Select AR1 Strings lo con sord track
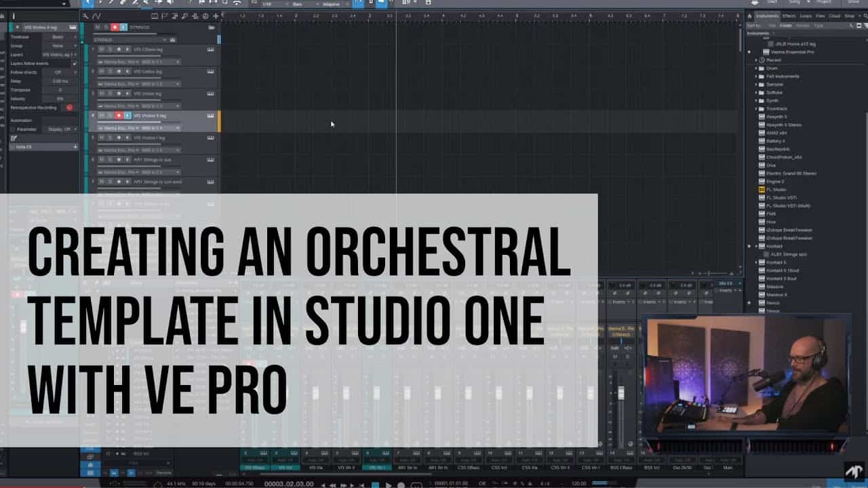The width and height of the screenshot is (868, 488). click(158, 182)
